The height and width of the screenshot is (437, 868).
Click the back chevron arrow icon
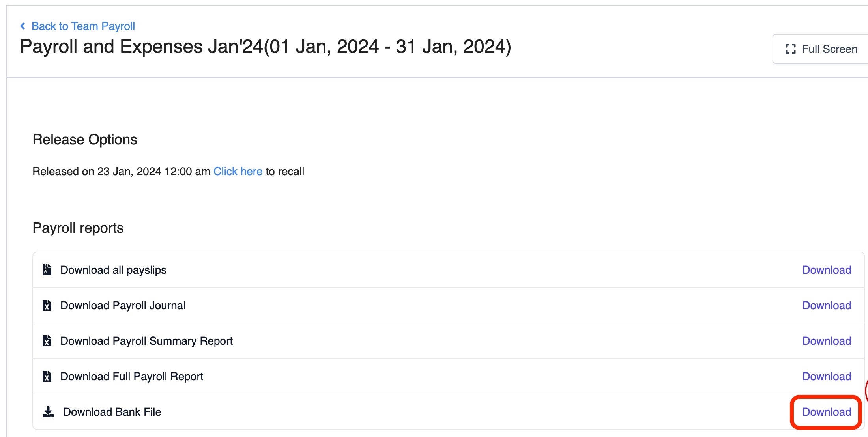pyautogui.click(x=23, y=26)
